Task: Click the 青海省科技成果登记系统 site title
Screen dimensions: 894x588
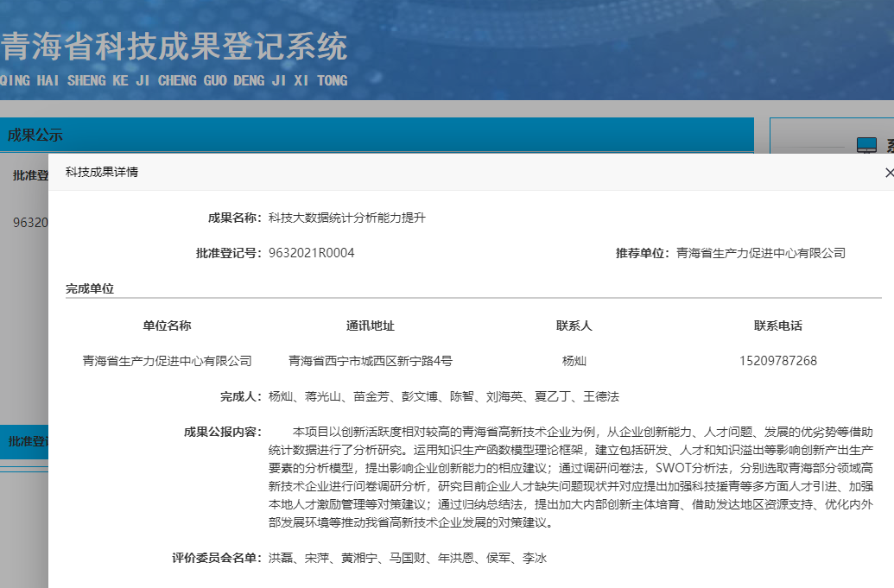Action: click(174, 47)
